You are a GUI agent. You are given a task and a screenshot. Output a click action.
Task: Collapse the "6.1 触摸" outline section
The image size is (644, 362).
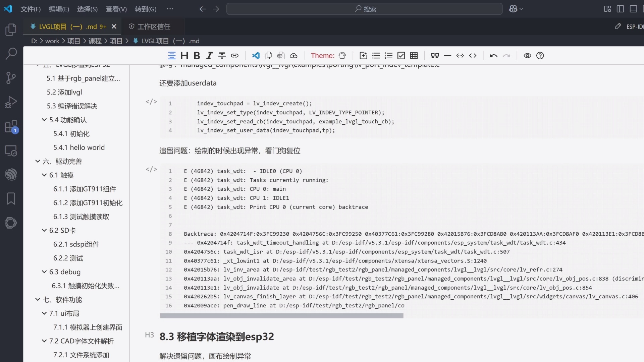click(44, 175)
